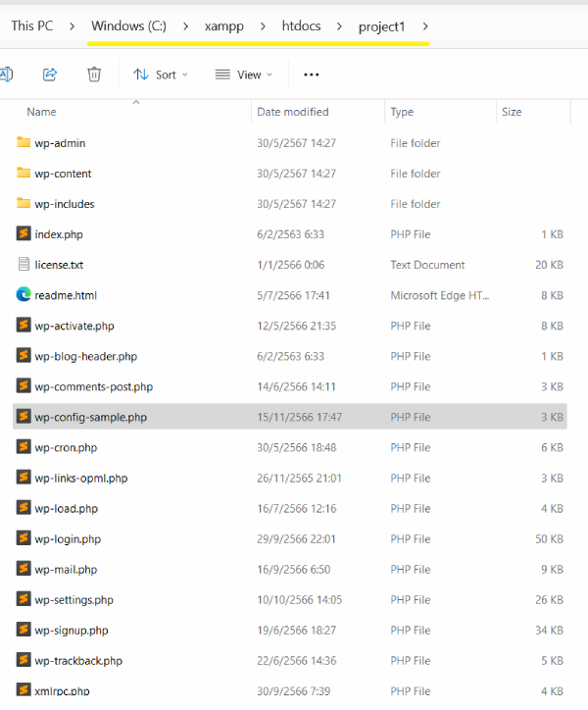Click the wp-links-opml.php file icon
The width and height of the screenshot is (588, 710).
(24, 477)
